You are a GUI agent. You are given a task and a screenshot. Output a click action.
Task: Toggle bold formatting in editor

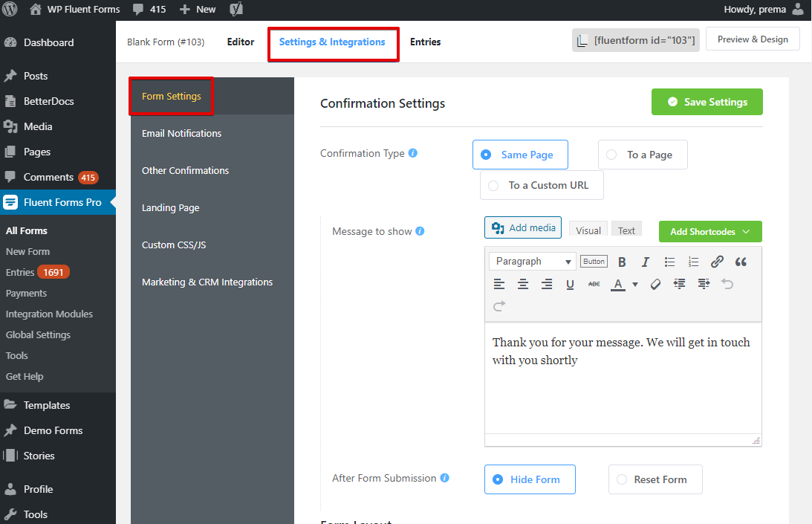coord(622,262)
